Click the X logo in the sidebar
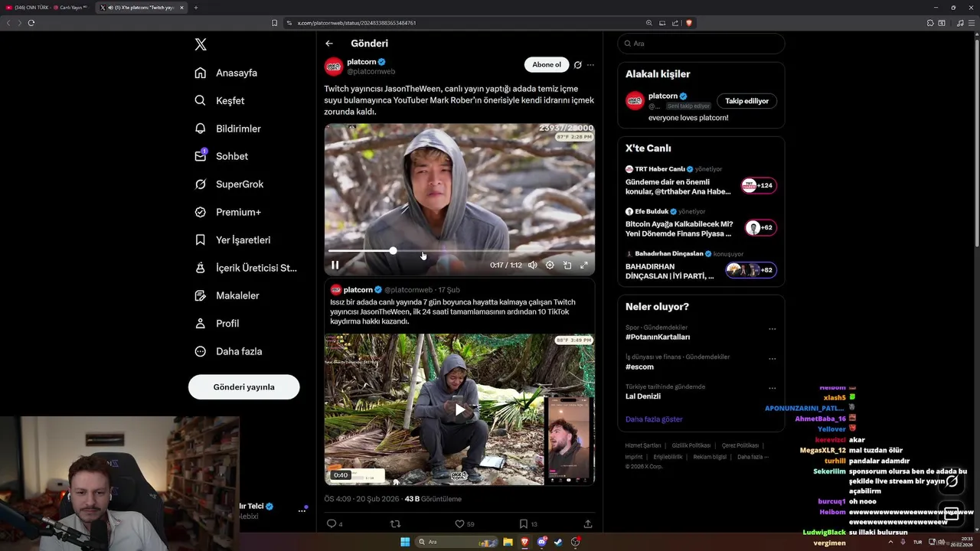 201,44
